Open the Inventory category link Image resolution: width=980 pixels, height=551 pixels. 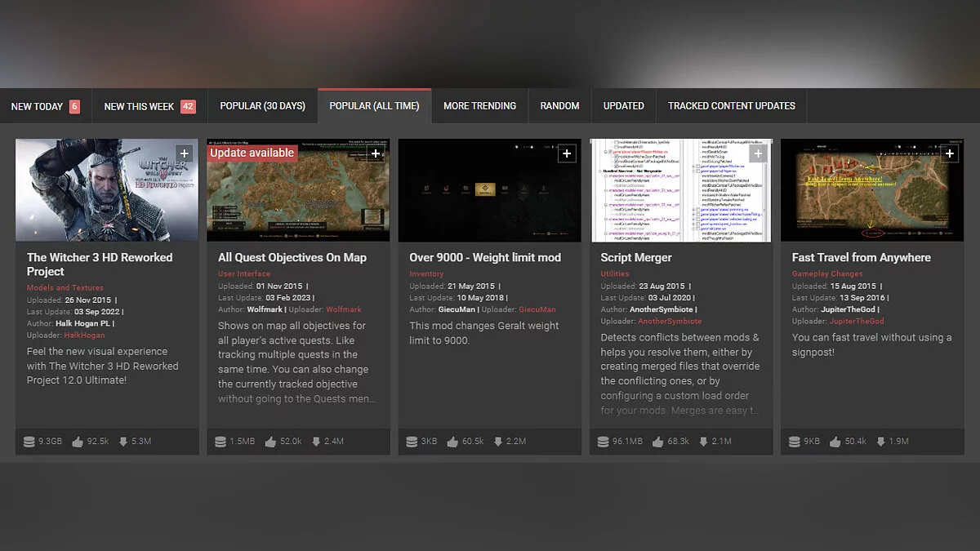[426, 274]
